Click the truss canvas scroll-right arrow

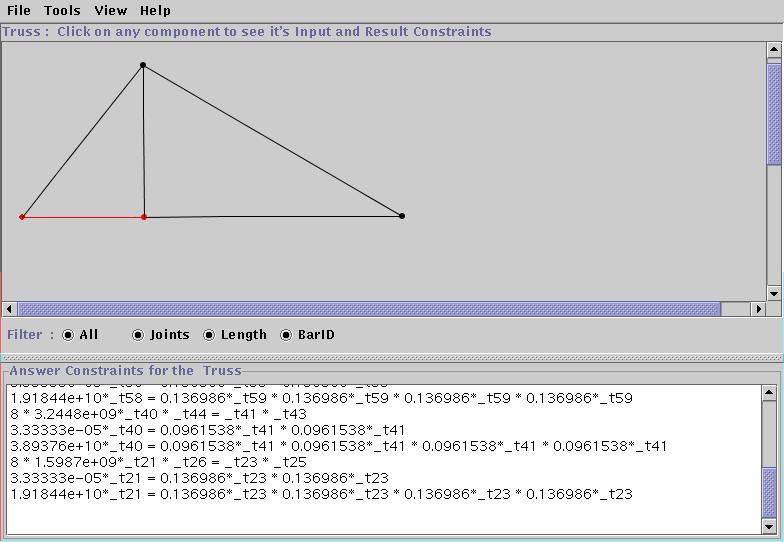758,309
